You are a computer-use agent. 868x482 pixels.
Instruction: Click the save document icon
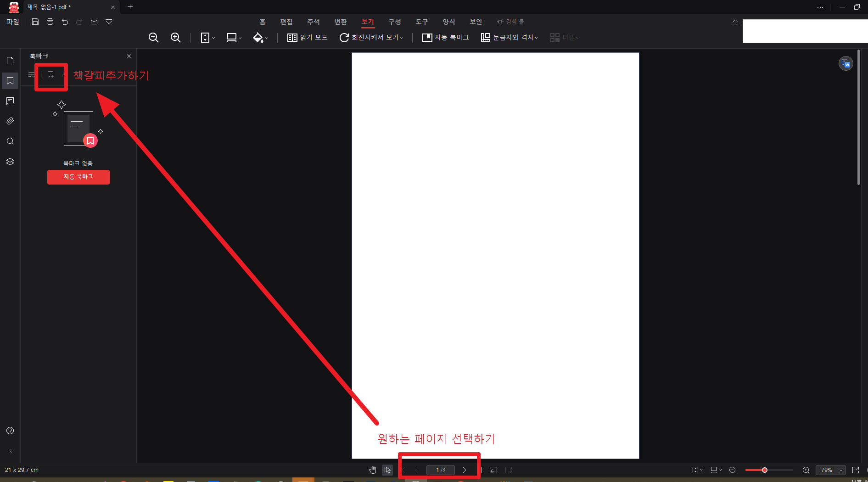(x=35, y=22)
